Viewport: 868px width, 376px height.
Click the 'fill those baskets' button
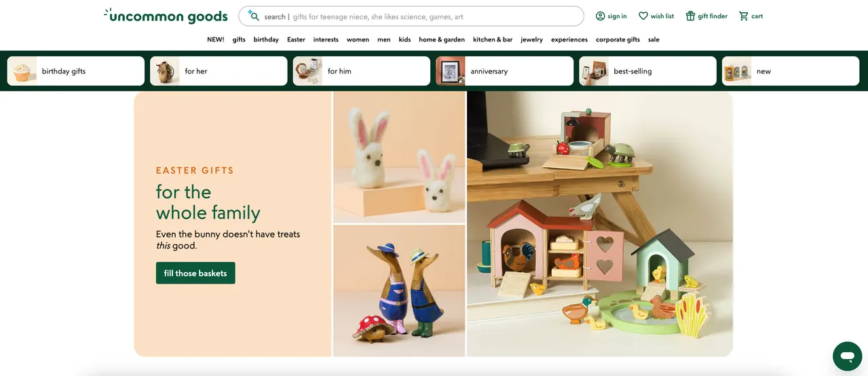(195, 273)
